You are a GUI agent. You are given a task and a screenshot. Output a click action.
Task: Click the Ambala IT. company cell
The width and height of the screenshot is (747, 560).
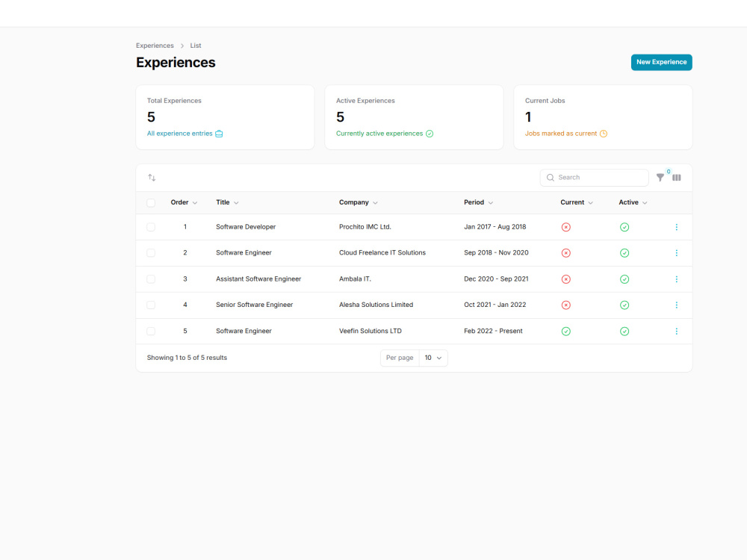tap(355, 279)
